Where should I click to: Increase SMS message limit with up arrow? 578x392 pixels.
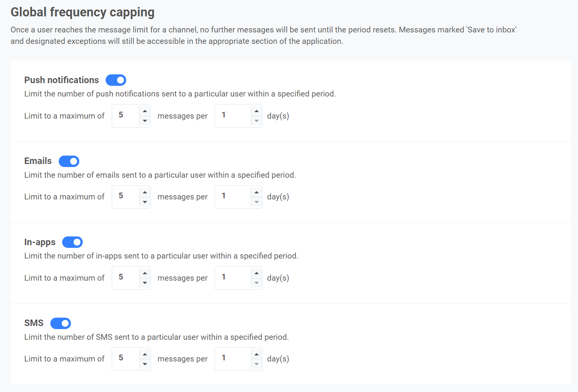point(145,354)
